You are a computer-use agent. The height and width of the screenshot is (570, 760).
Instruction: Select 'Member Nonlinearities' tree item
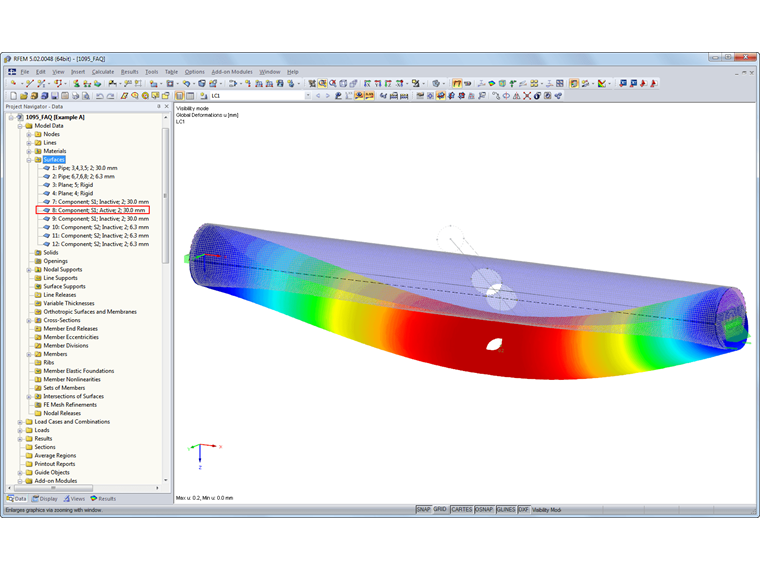pyautogui.click(x=72, y=380)
